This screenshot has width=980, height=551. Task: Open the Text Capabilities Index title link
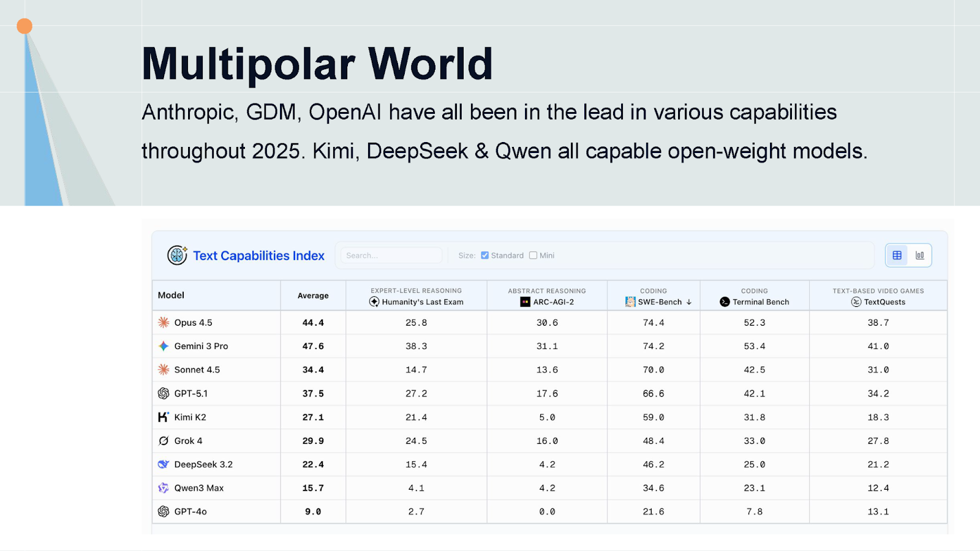tap(258, 255)
